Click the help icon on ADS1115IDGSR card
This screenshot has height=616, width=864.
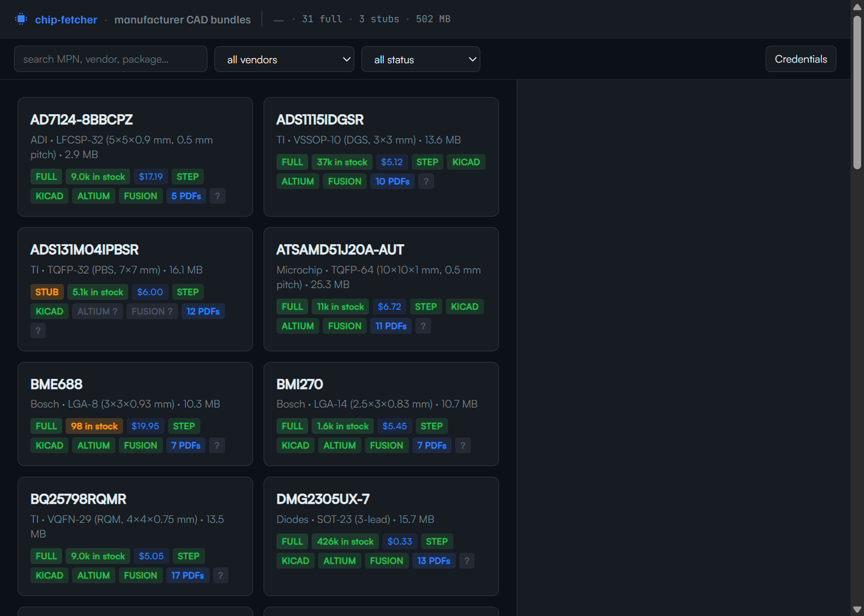(426, 182)
